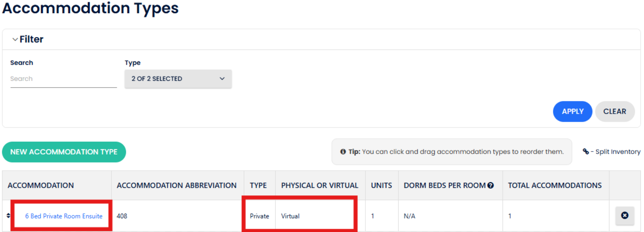Click the drag reorder handle icon
The width and height of the screenshot is (644, 232).
pos(8,216)
